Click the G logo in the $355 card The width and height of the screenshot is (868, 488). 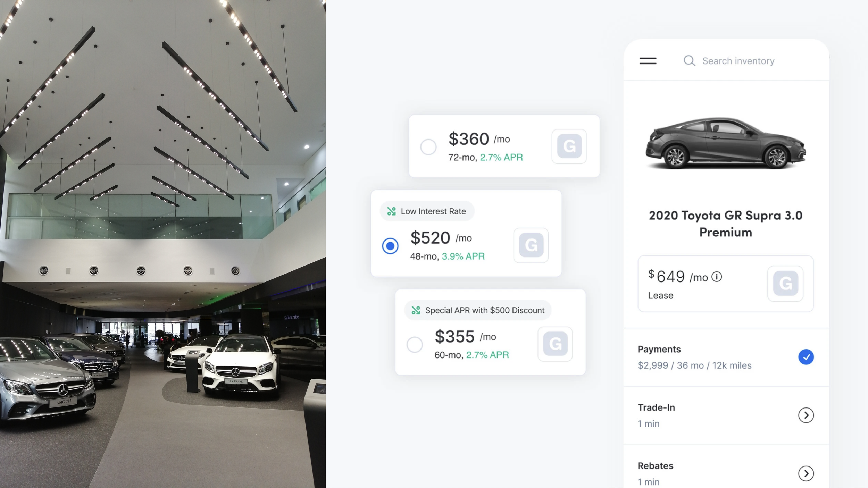coord(555,344)
